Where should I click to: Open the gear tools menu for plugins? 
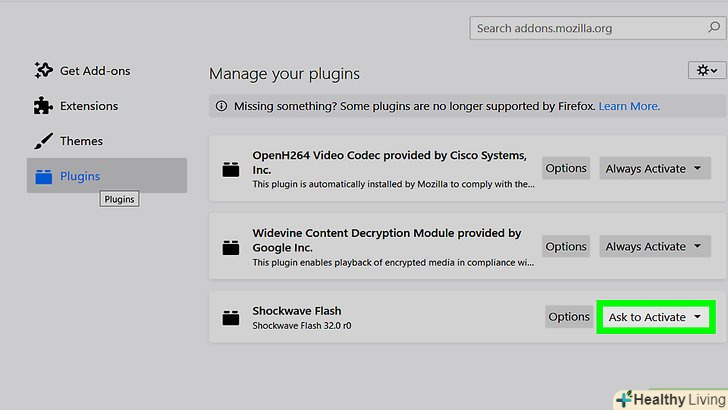tap(705, 70)
